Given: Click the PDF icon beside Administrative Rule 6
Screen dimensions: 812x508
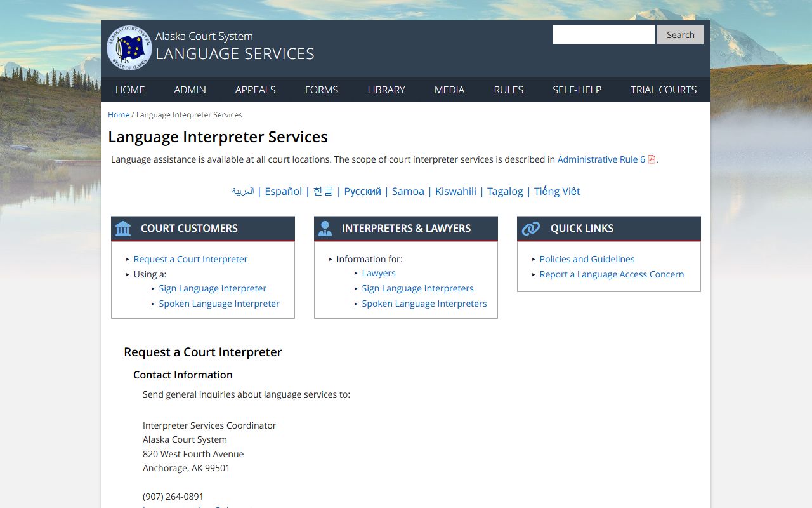Looking at the screenshot, I should [x=652, y=159].
